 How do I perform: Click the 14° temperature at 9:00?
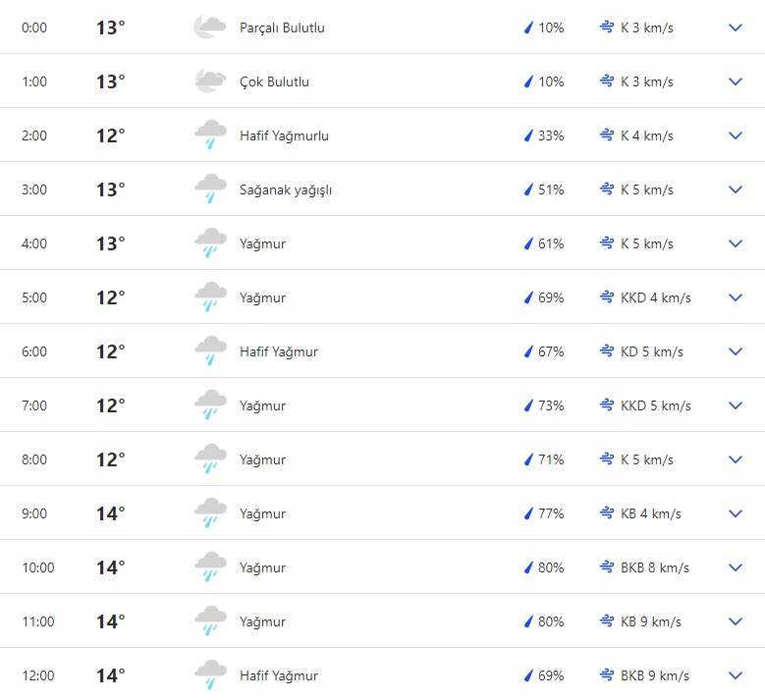pos(110,513)
